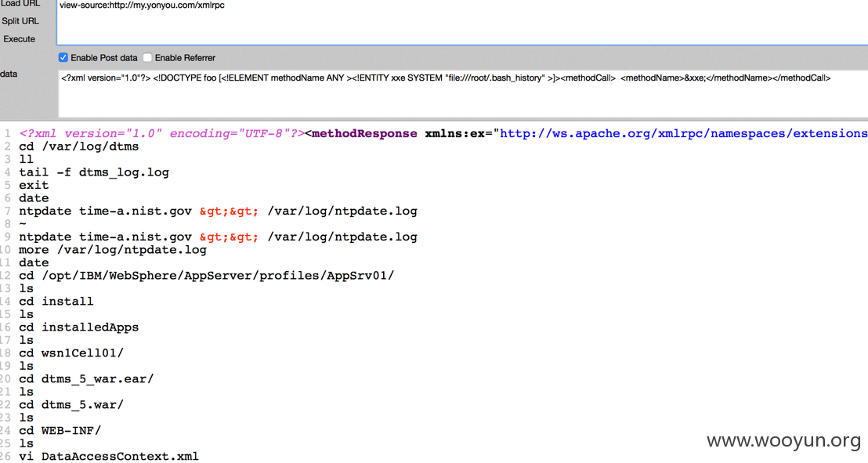868x463 pixels.
Task: Click the 'exit' source line
Action: click(34, 185)
